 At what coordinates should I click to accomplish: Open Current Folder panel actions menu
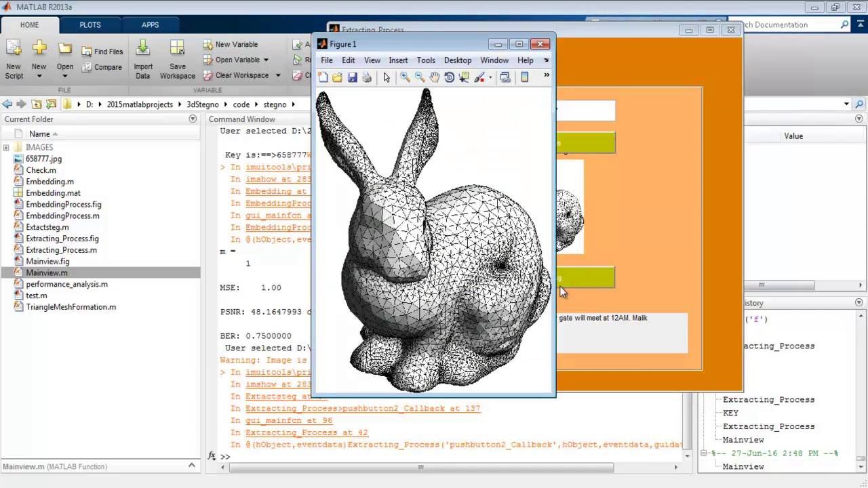(x=193, y=119)
